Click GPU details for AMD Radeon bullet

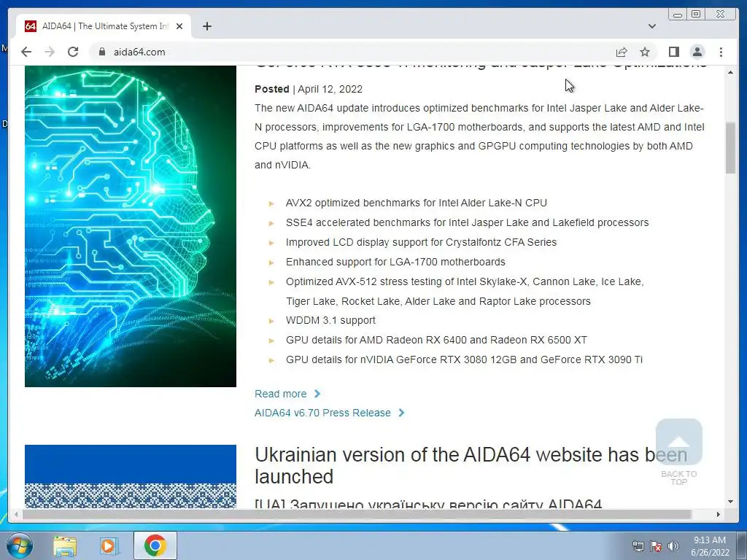point(436,340)
